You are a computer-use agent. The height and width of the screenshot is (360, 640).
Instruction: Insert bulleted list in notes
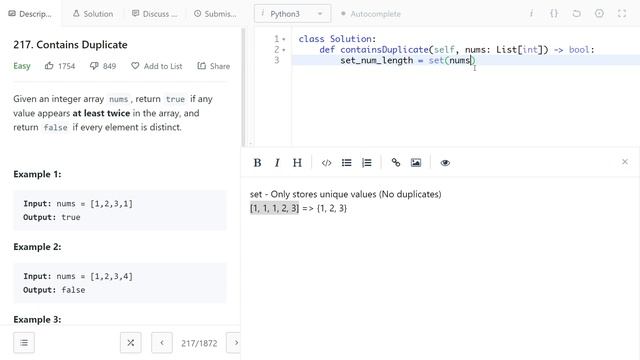coord(347,163)
